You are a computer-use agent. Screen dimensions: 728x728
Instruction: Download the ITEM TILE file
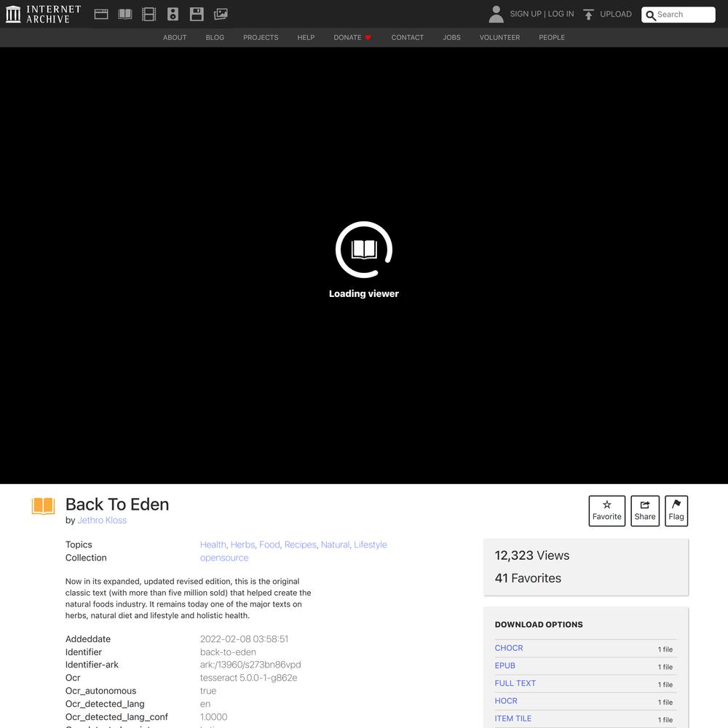(x=513, y=719)
